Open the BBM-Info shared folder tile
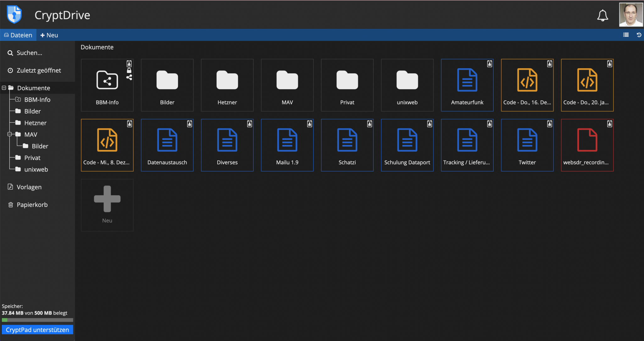The height and width of the screenshot is (341, 644). point(107,85)
